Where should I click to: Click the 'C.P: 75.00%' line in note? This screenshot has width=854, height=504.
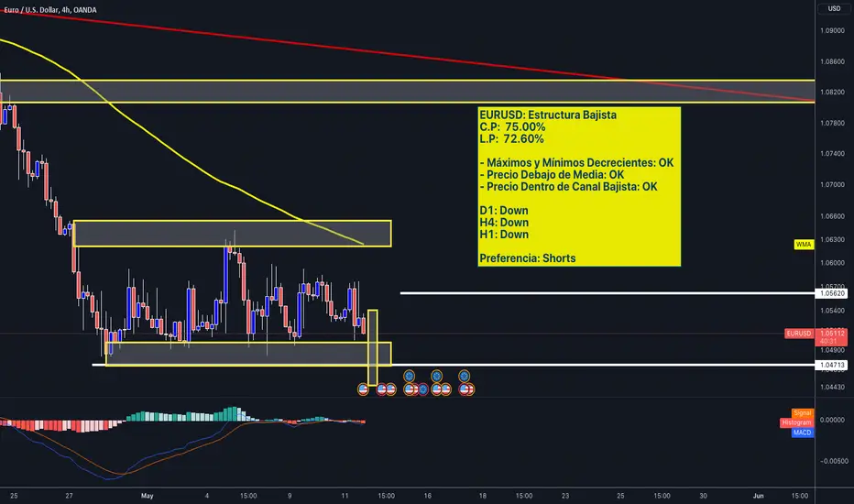(x=512, y=127)
